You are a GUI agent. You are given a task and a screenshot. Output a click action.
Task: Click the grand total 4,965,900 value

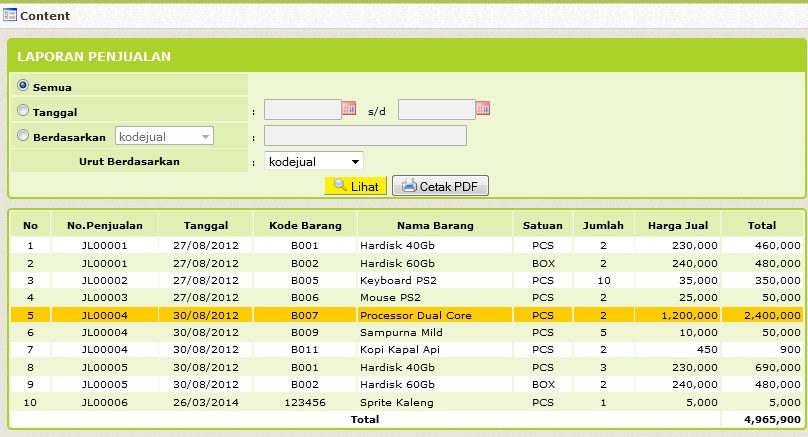pyautogui.click(x=772, y=419)
